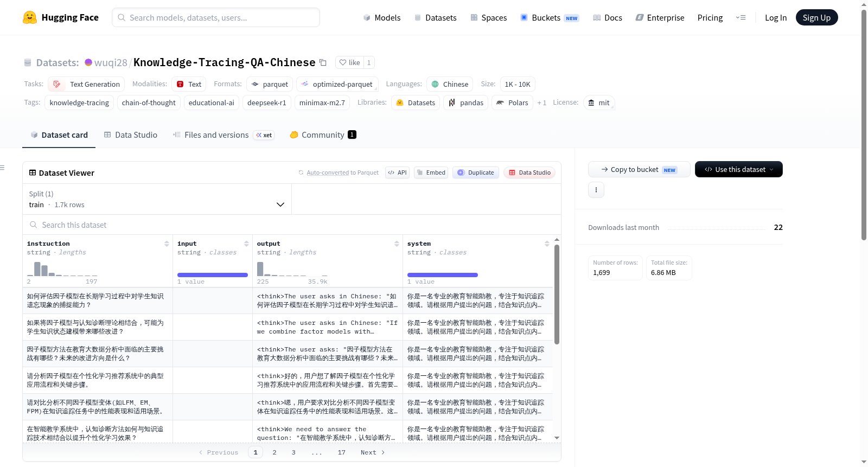Open Enterprise in the top navigation
This screenshot has width=868, height=467.
coord(660,17)
